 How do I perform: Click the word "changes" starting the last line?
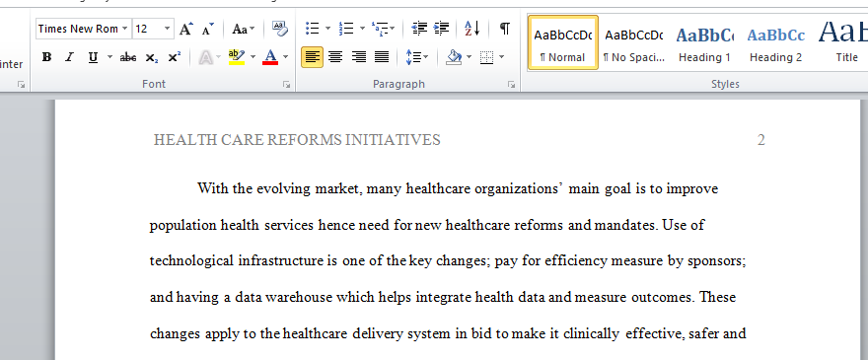pos(176,334)
